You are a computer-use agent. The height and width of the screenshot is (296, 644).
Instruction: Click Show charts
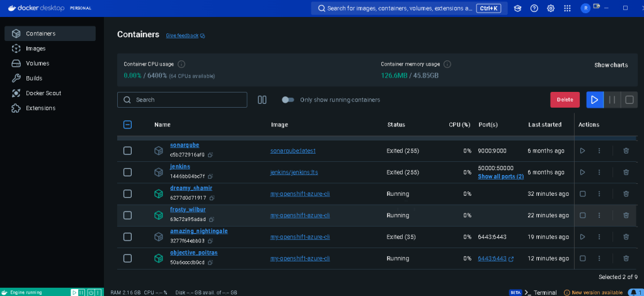point(611,65)
